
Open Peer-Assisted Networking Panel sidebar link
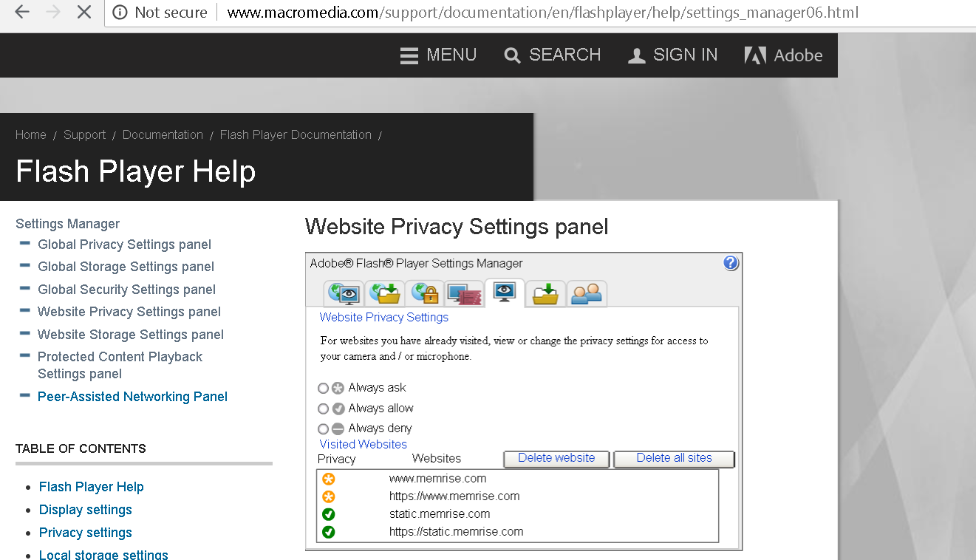[x=132, y=397]
